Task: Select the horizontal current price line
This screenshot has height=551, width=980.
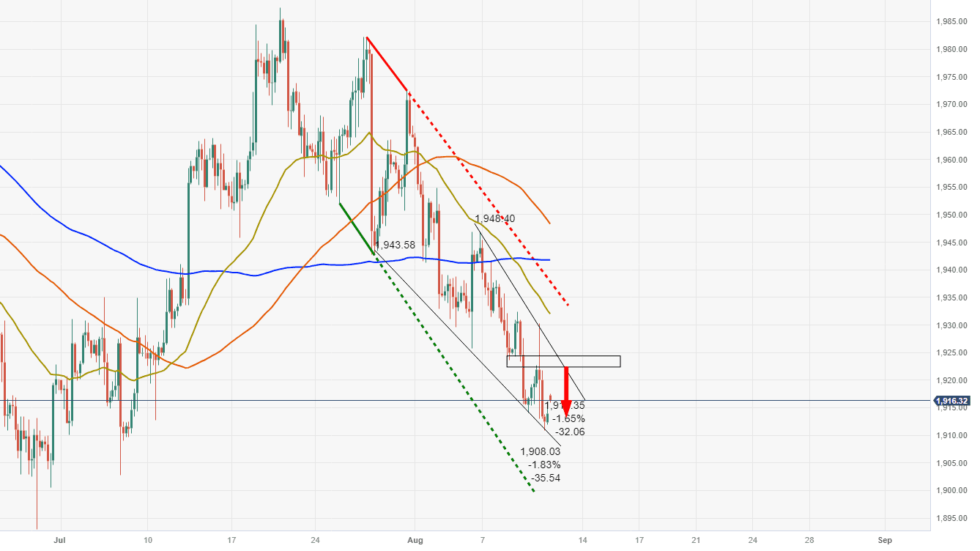Action: 467,401
